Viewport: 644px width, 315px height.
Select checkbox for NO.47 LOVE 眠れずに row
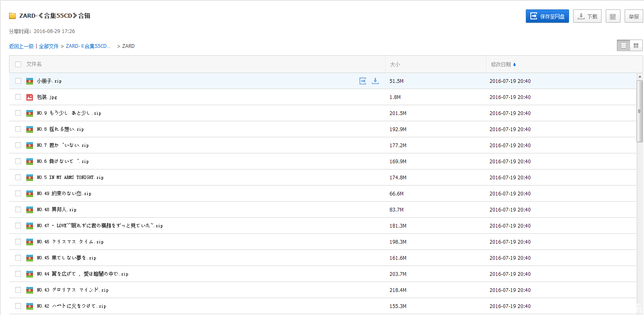18,226
